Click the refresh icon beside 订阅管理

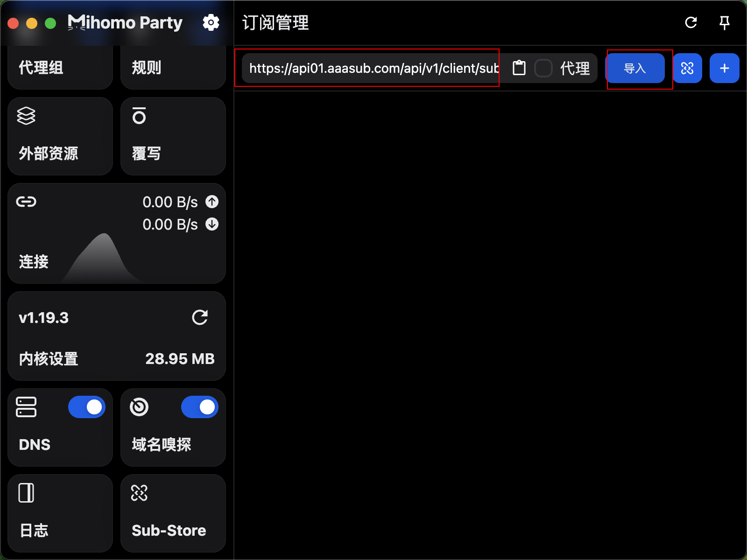tap(691, 22)
